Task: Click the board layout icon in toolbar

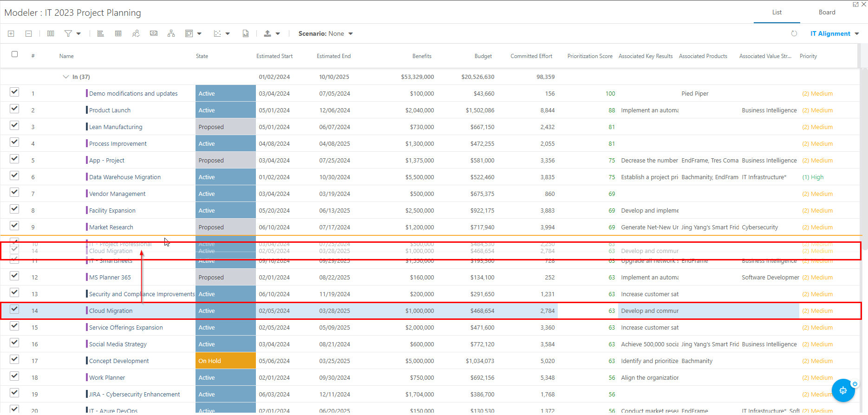Action: coord(189,33)
